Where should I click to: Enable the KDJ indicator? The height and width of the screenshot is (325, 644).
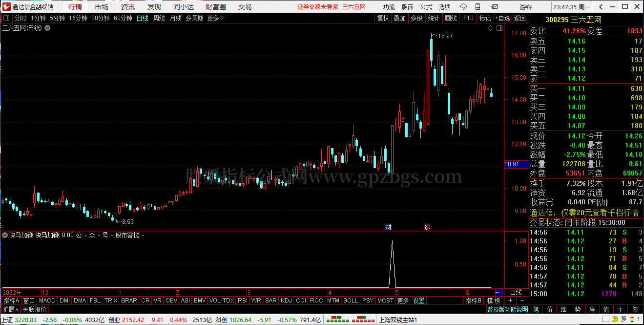tap(287, 301)
